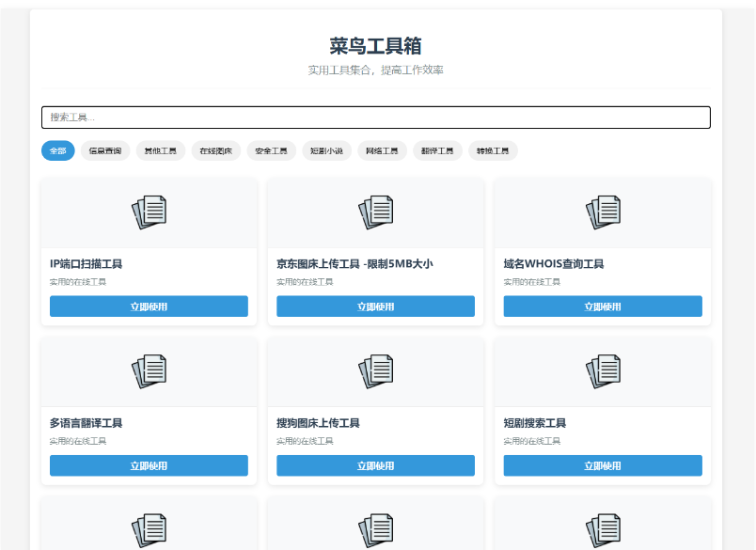The width and height of the screenshot is (756, 550).
Task: Click the bottom-left card's document icon
Action: coord(149,529)
